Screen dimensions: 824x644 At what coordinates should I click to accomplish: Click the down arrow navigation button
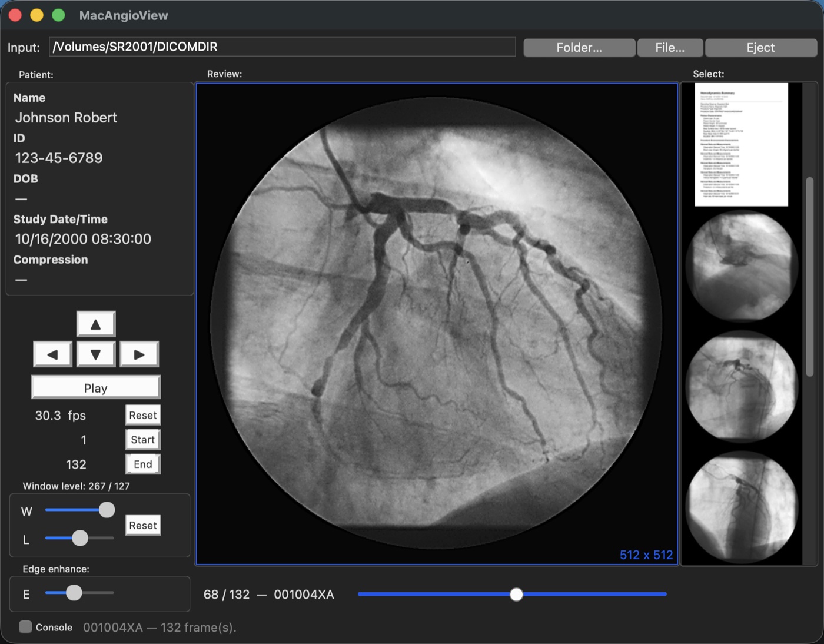pos(96,354)
